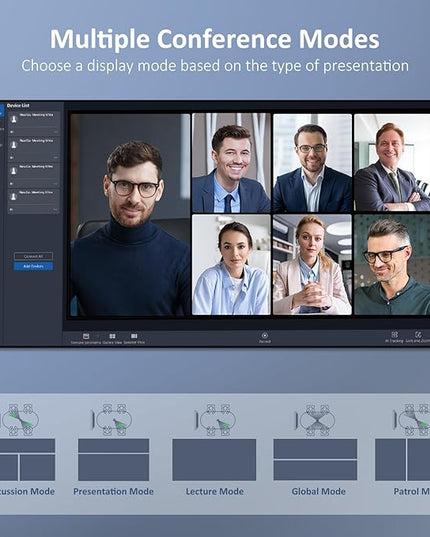Image resolution: width=430 pixels, height=537 pixels.
Task: Select video tile of blonde woman with clasped hands
Action: click(313, 264)
